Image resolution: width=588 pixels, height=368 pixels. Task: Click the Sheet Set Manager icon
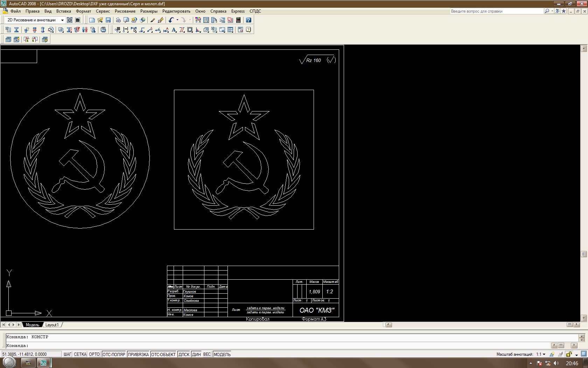coord(222,20)
